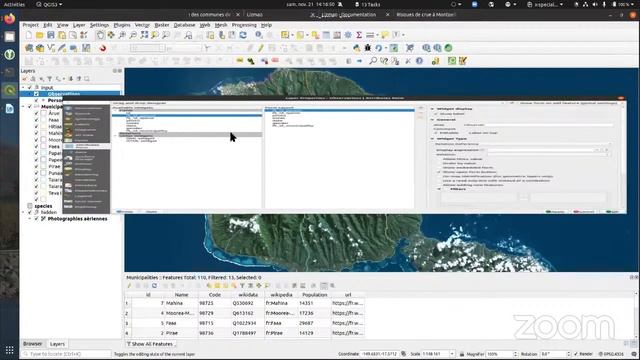Click the blue info icon in third toolbar
The width and height of the screenshot is (640, 360).
click(x=419, y=61)
